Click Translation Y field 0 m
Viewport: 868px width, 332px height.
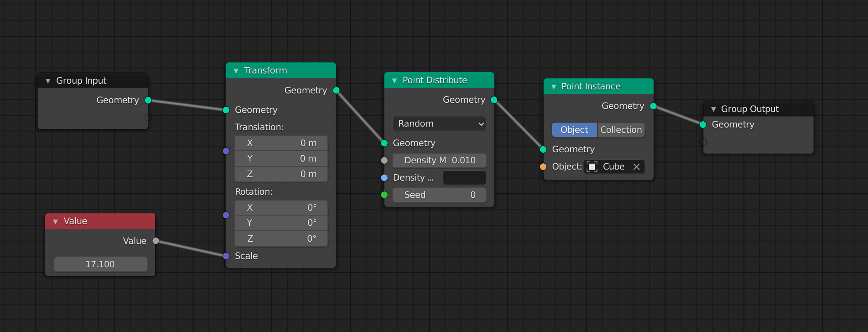pos(281,158)
